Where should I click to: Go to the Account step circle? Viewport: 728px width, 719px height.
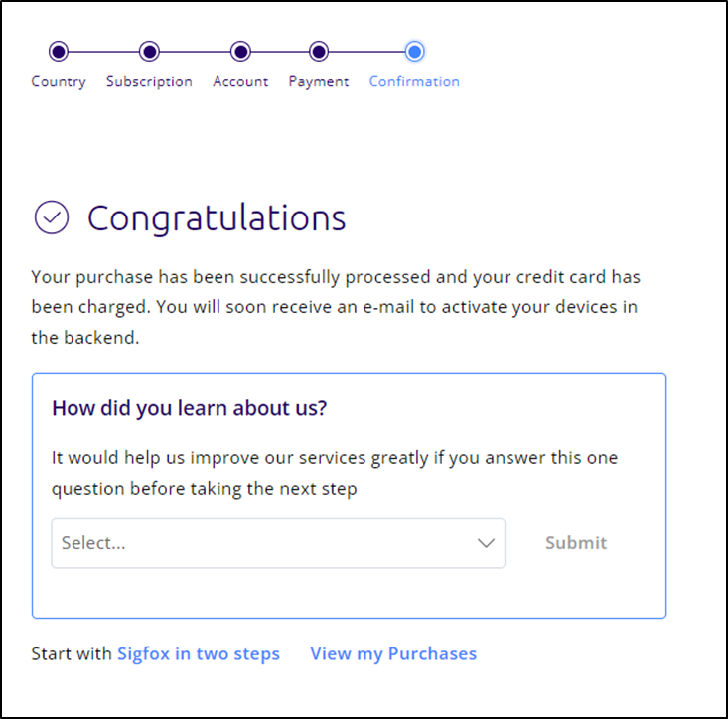point(240,51)
